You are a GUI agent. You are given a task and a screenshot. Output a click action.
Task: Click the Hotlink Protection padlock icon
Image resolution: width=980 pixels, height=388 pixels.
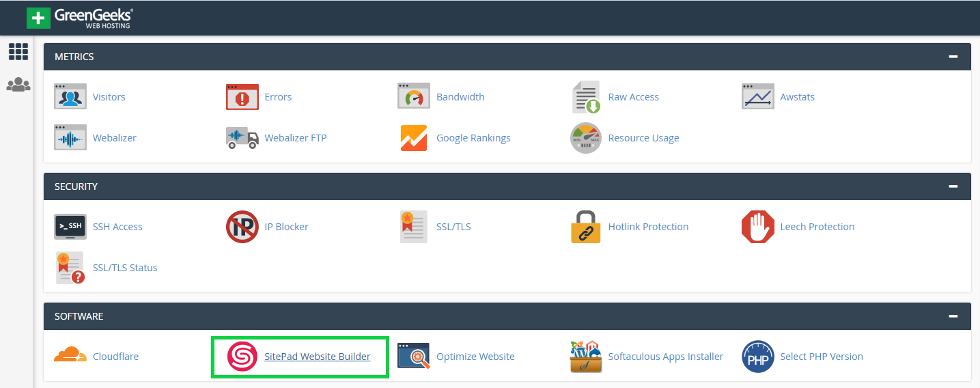(586, 227)
